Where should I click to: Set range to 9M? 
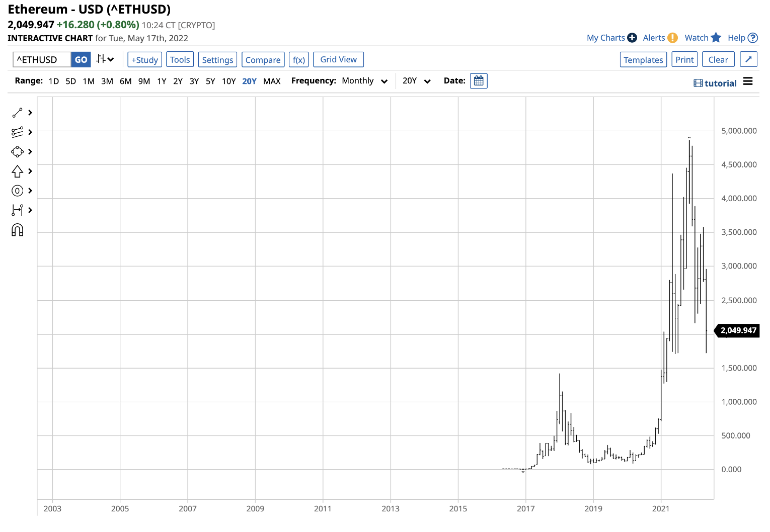click(x=144, y=81)
